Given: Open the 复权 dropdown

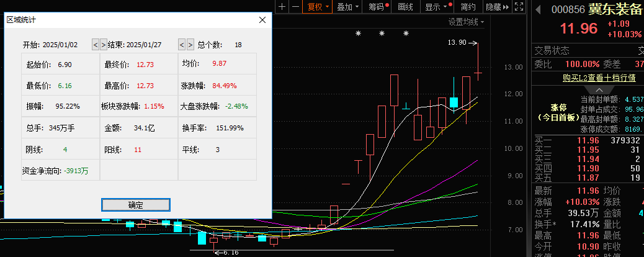Looking at the screenshot, I should coord(318,7).
